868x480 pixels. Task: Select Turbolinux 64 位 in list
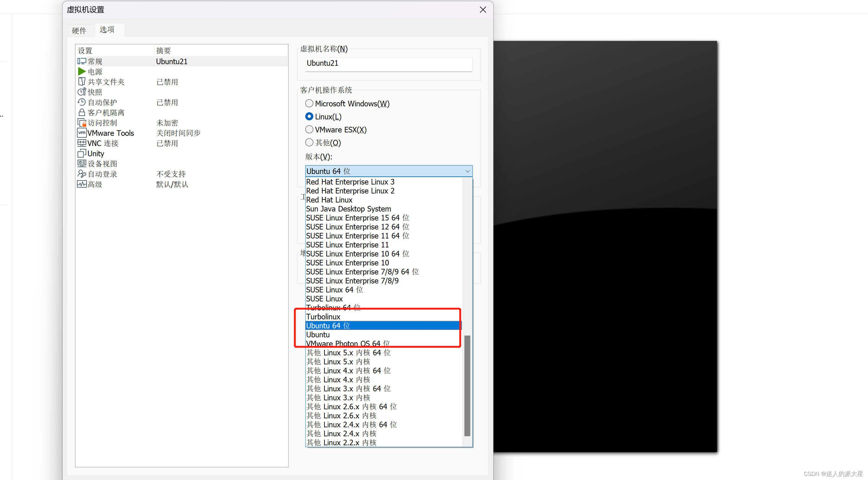click(384, 308)
